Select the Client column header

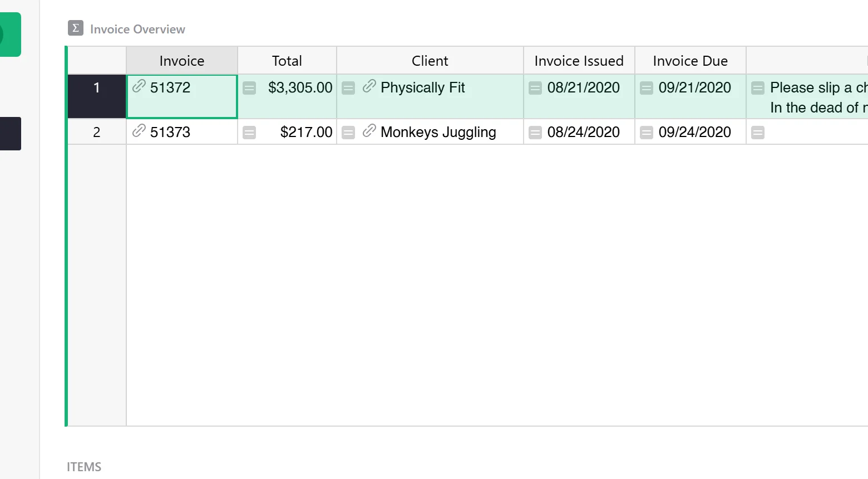click(430, 61)
